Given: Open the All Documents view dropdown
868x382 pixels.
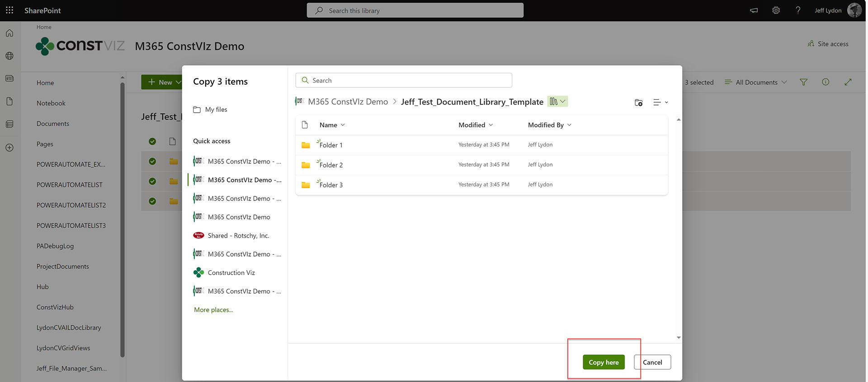Looking at the screenshot, I should click(x=756, y=82).
